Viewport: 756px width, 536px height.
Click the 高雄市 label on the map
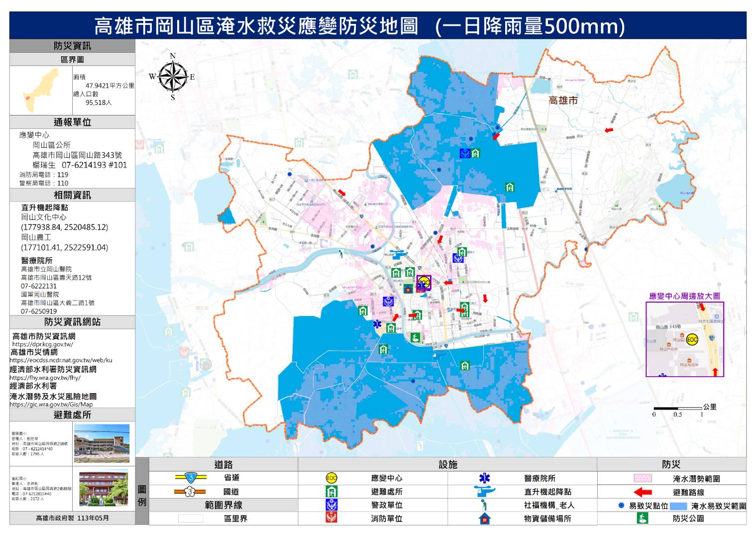tap(563, 100)
